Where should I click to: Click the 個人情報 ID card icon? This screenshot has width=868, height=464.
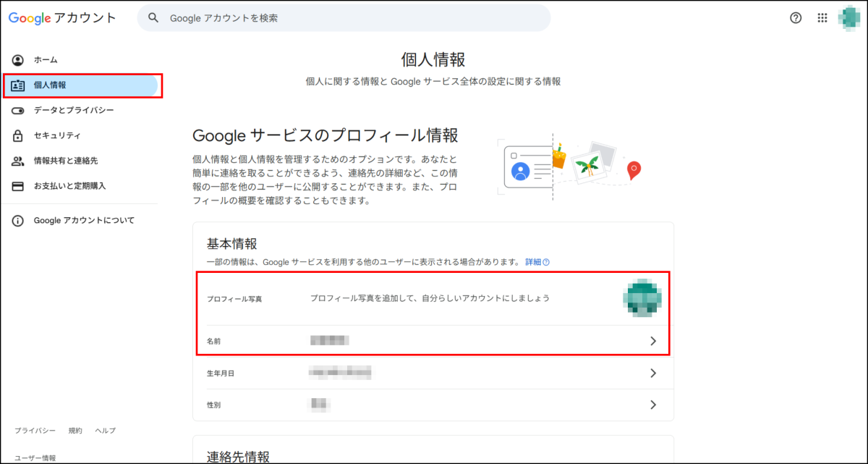[18, 85]
